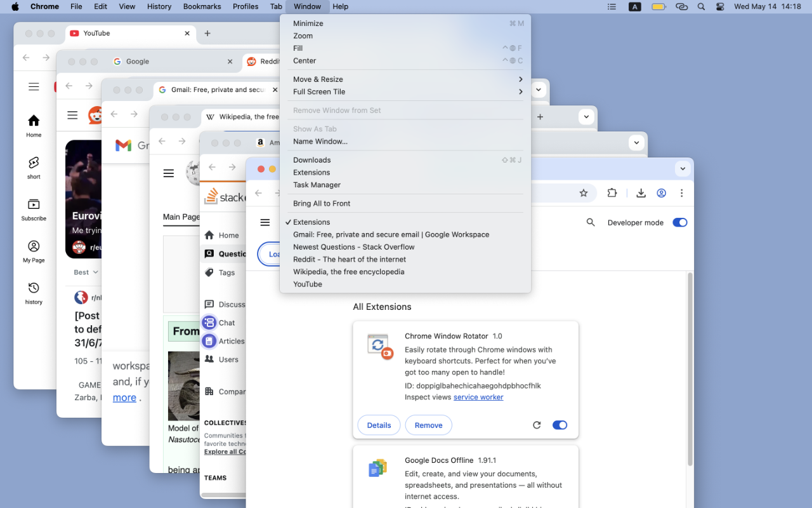Screen dimensions: 812x508
Task: Click the battery status icon
Action: pyautogui.click(x=658, y=6)
